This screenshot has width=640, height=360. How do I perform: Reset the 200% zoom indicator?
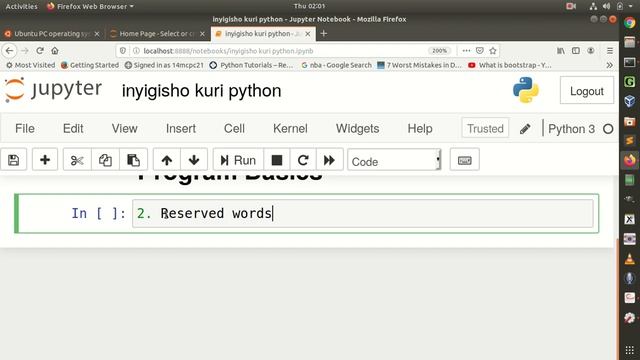click(x=440, y=51)
